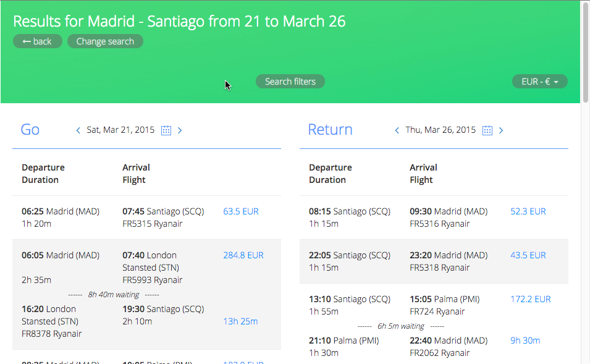Select the 52.3 EUR return fare
Screen dimensions: 590x364
click(528, 211)
